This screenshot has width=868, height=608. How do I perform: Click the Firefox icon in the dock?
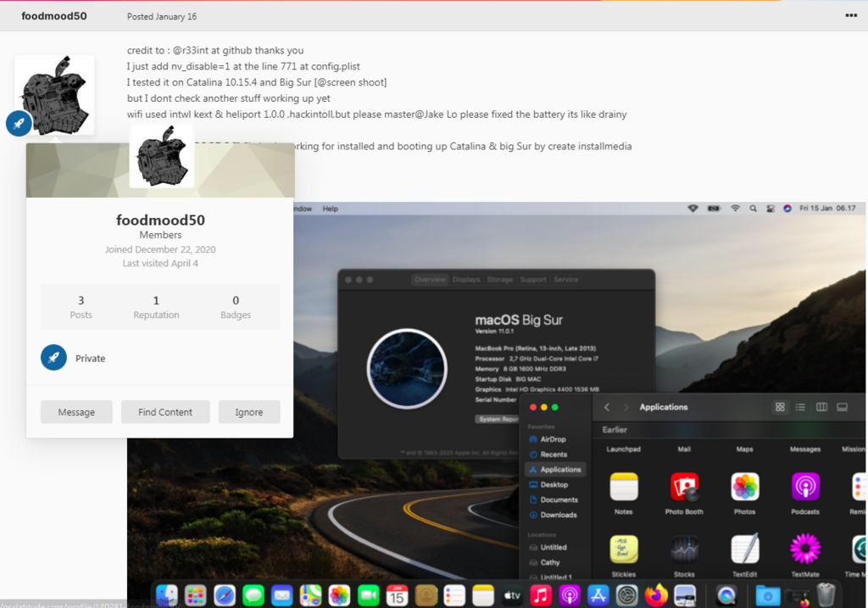pos(655,595)
